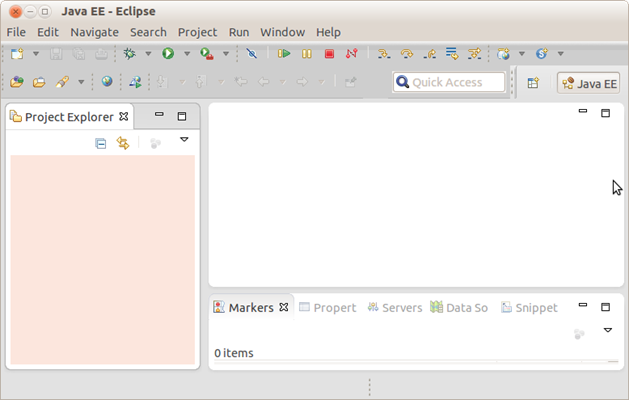The image size is (629, 400).
Task: Click the Open Task folder icon
Action: [39, 82]
